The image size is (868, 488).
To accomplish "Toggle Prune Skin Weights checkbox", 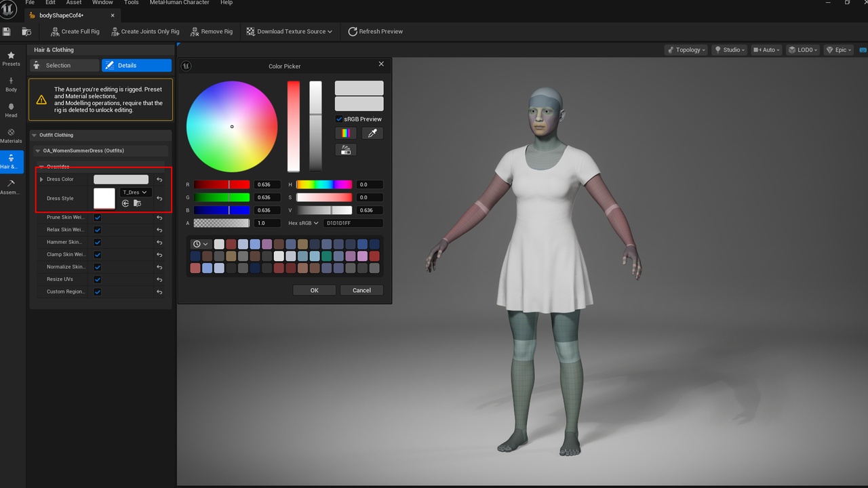I will (98, 218).
